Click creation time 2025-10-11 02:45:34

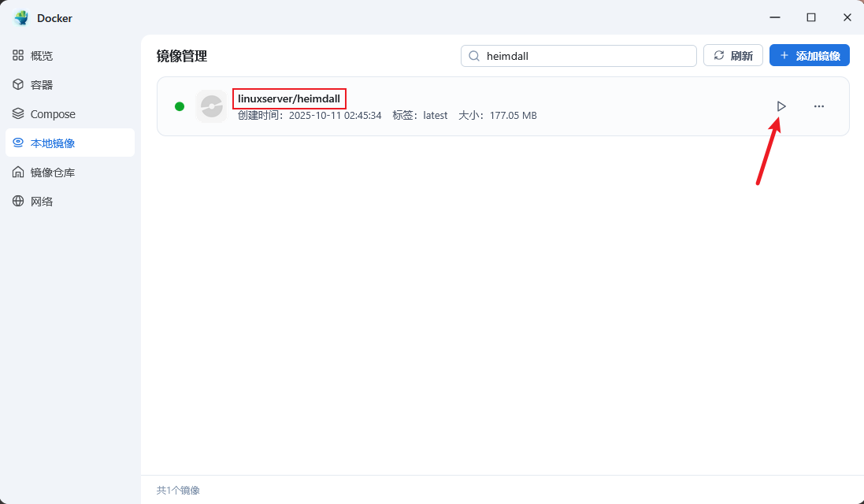click(310, 116)
